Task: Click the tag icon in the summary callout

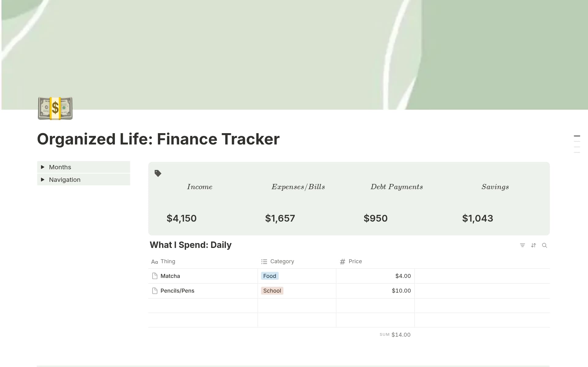Action: 158,173
